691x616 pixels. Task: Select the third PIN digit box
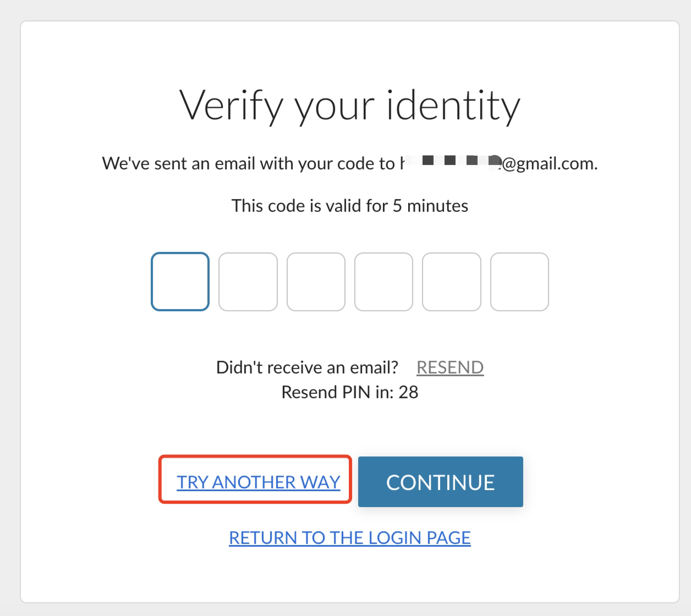click(316, 282)
